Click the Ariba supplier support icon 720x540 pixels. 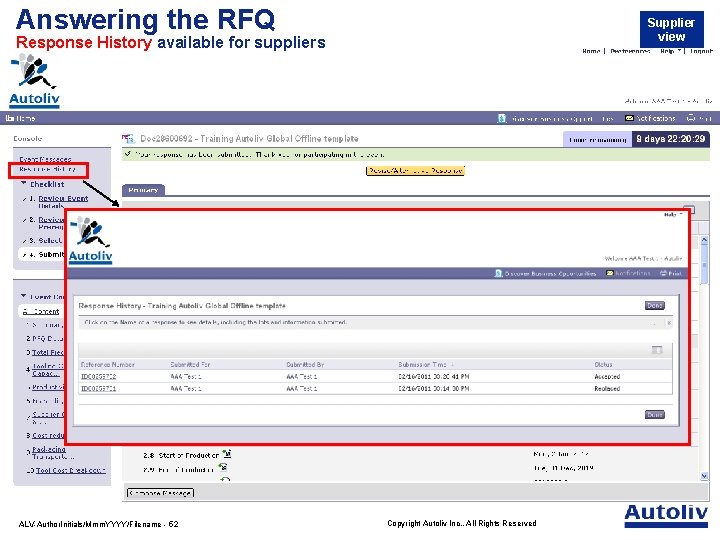pyautogui.click(x=501, y=118)
